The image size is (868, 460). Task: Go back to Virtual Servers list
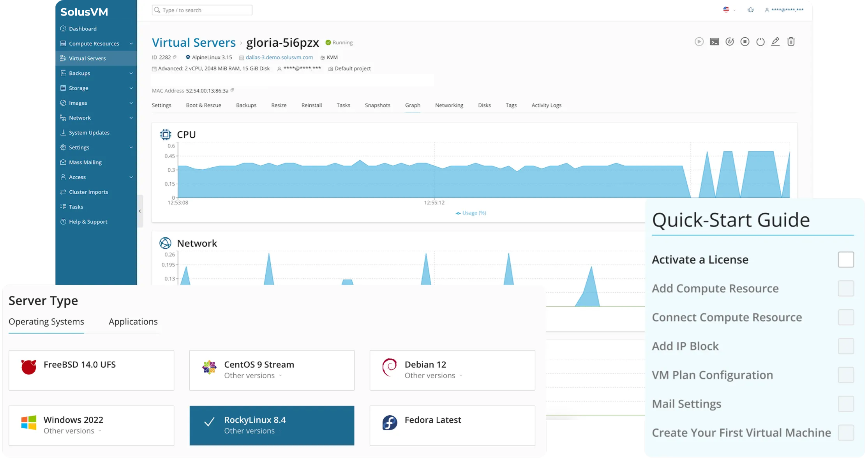point(194,42)
